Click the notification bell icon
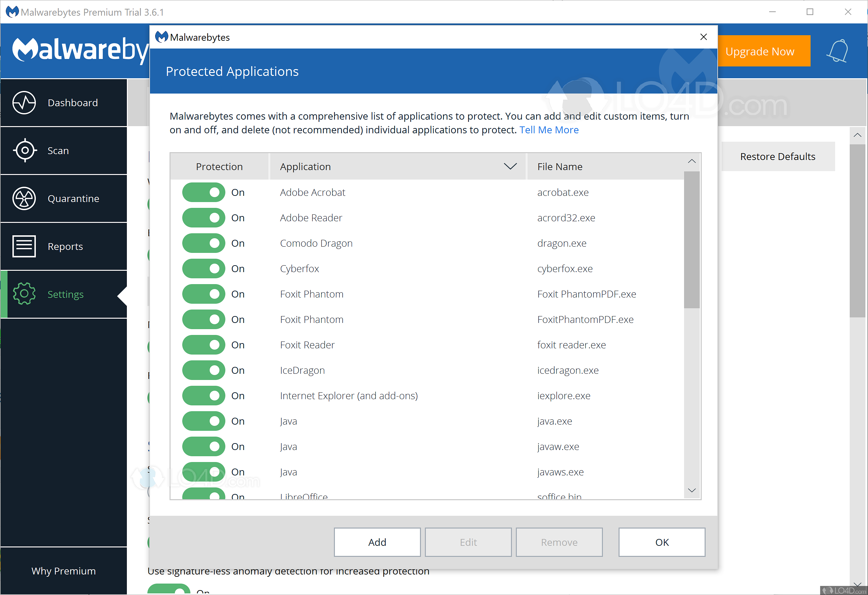This screenshot has width=868, height=595. point(837,51)
